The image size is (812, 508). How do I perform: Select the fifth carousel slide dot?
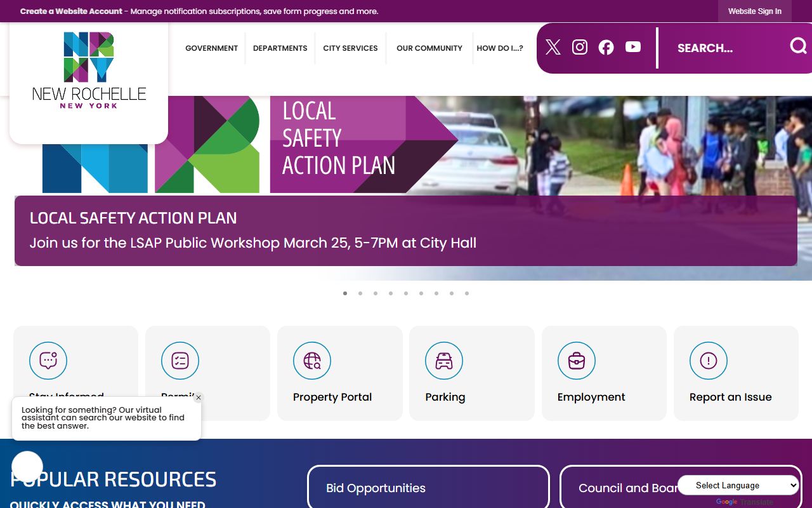406,293
